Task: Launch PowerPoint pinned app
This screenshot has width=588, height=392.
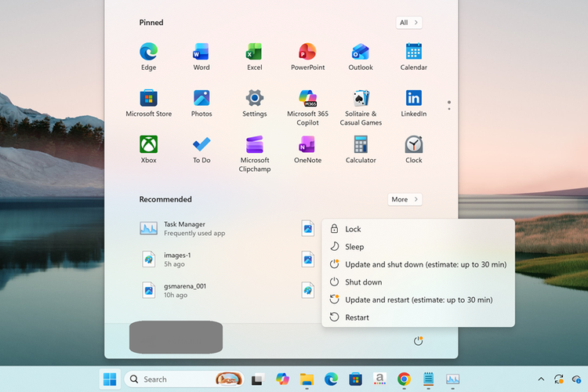Action: pos(307,56)
